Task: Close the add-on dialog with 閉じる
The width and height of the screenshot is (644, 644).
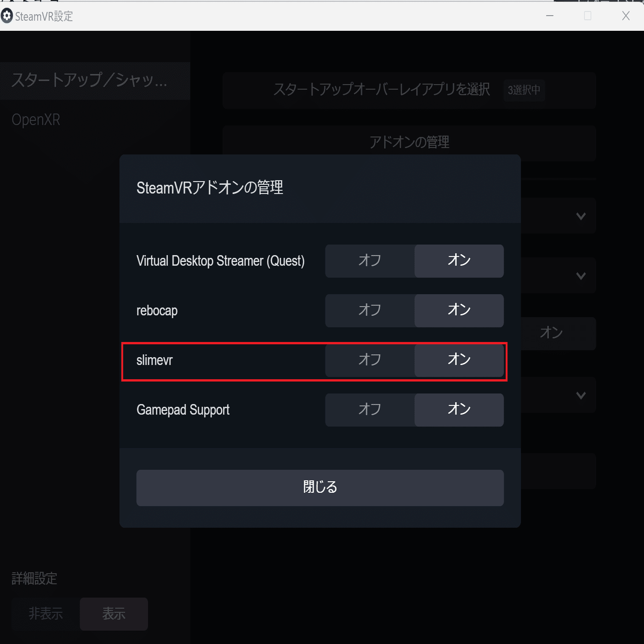Action: [x=320, y=487]
